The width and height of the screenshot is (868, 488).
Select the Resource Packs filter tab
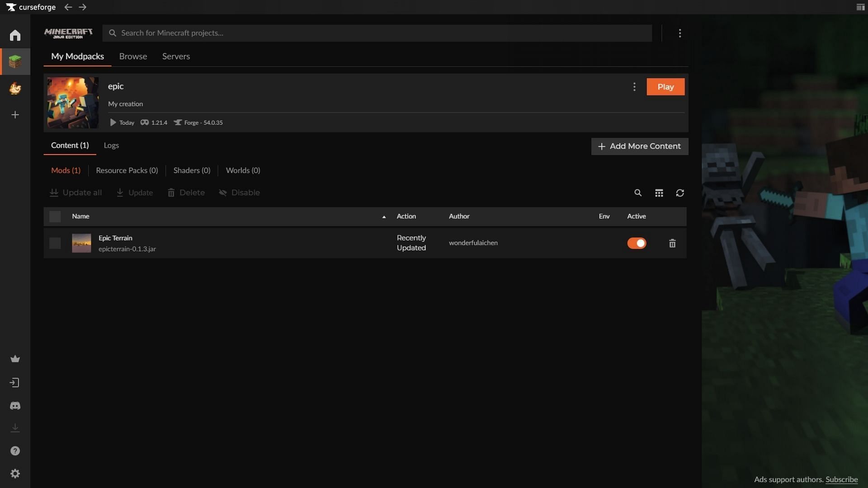(127, 170)
